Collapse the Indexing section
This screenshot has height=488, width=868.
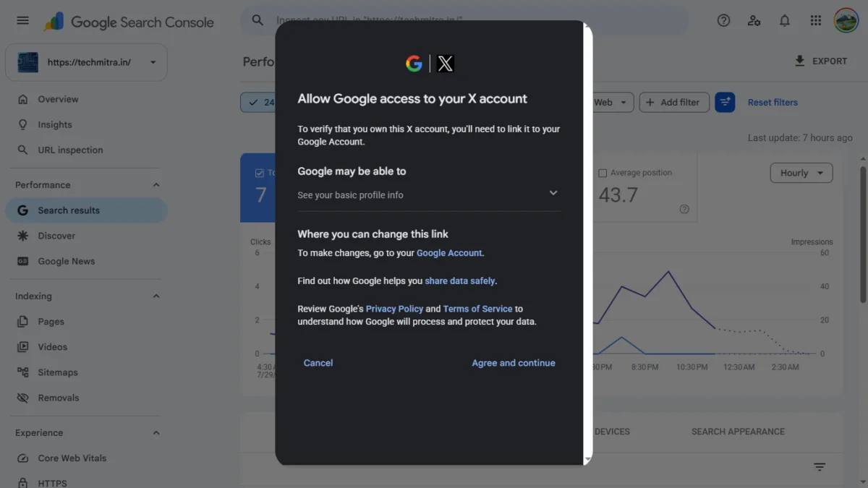tap(156, 296)
